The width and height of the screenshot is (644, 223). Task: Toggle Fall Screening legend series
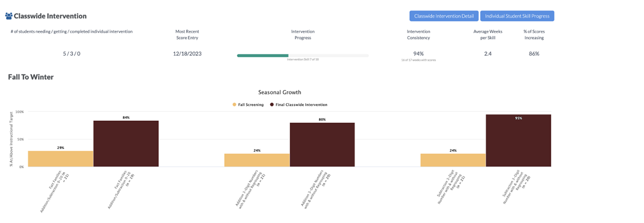pyautogui.click(x=248, y=104)
